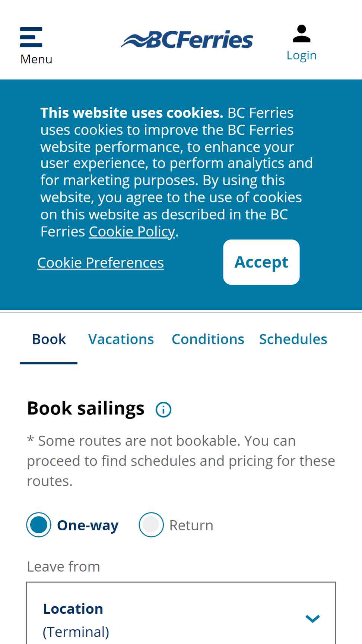362x644 pixels.
Task: Accept the cookies banner
Action: coord(261,262)
